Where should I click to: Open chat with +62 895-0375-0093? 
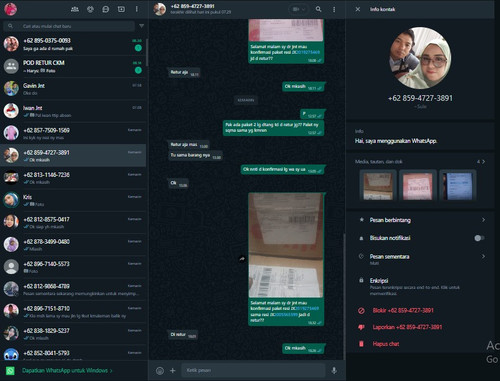[x=73, y=44]
